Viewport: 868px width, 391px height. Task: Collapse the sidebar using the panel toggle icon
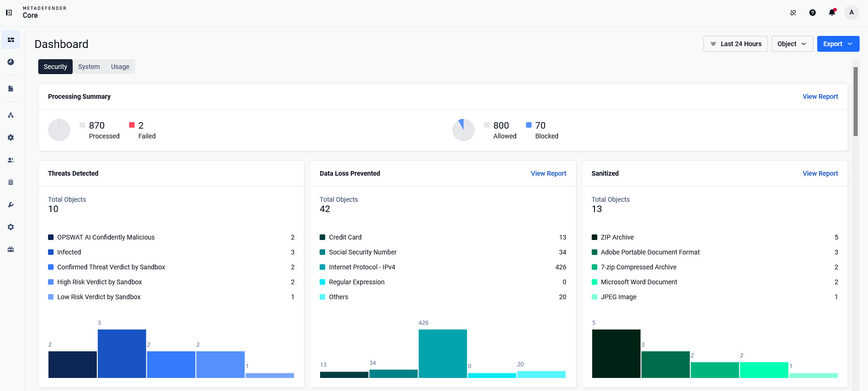pos(9,13)
